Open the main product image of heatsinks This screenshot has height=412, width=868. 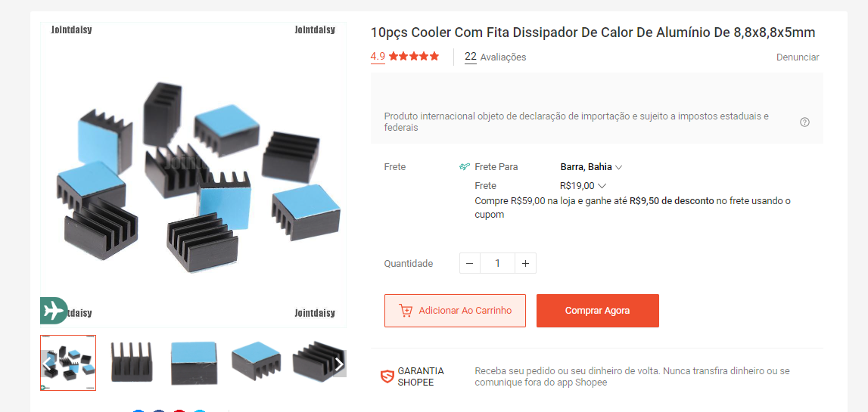tap(193, 175)
